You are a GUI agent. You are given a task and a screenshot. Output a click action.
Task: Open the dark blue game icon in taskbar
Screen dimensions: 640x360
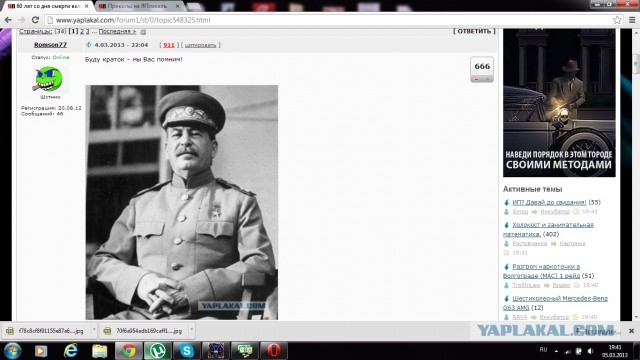216,351
